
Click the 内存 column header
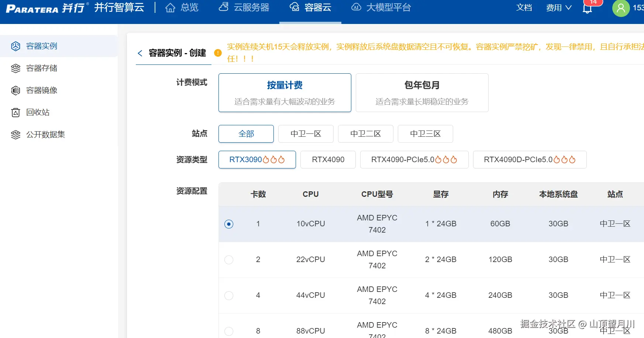500,194
